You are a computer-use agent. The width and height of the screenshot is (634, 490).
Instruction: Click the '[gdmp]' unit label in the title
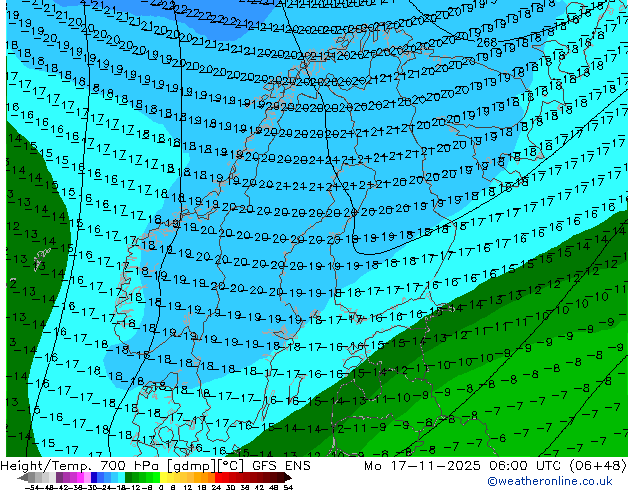click(x=190, y=466)
